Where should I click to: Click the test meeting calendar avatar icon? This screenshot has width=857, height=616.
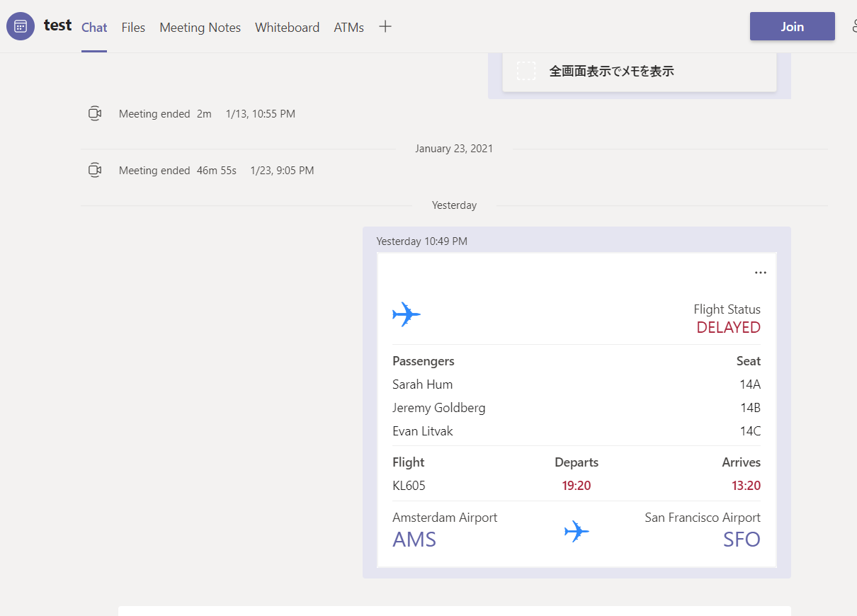click(x=21, y=26)
